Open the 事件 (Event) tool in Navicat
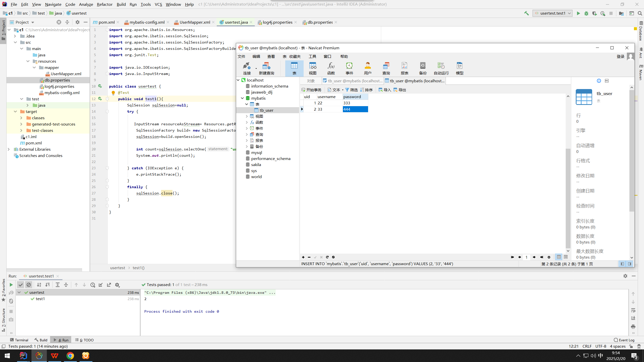 point(349,68)
